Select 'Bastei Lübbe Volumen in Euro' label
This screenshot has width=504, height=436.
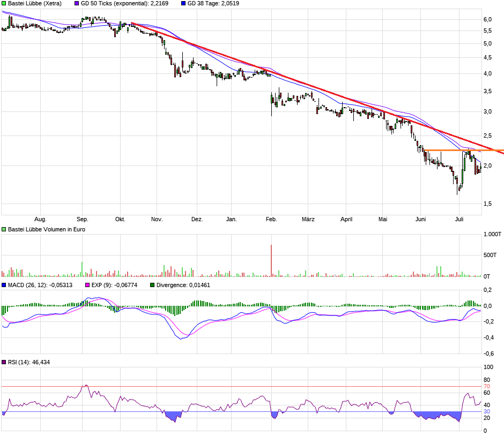click(x=47, y=229)
